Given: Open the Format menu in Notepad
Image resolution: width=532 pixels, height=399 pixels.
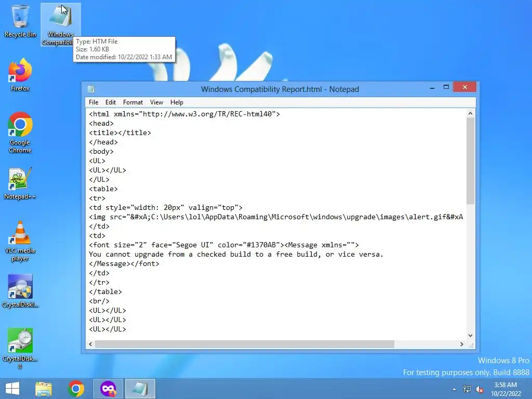Looking at the screenshot, I should pyautogui.click(x=132, y=102).
